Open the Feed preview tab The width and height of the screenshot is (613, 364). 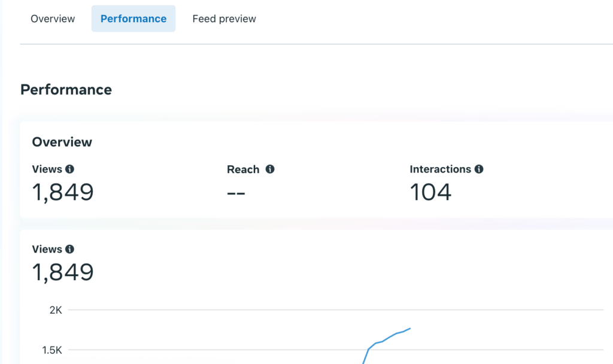[x=224, y=19]
